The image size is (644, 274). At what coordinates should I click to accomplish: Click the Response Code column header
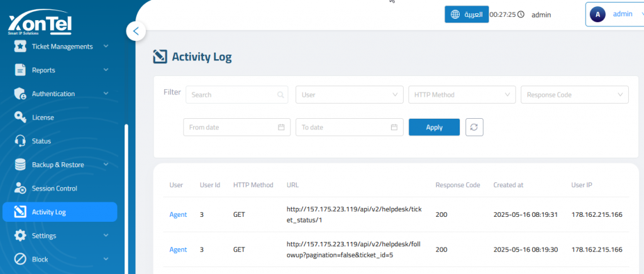(458, 185)
